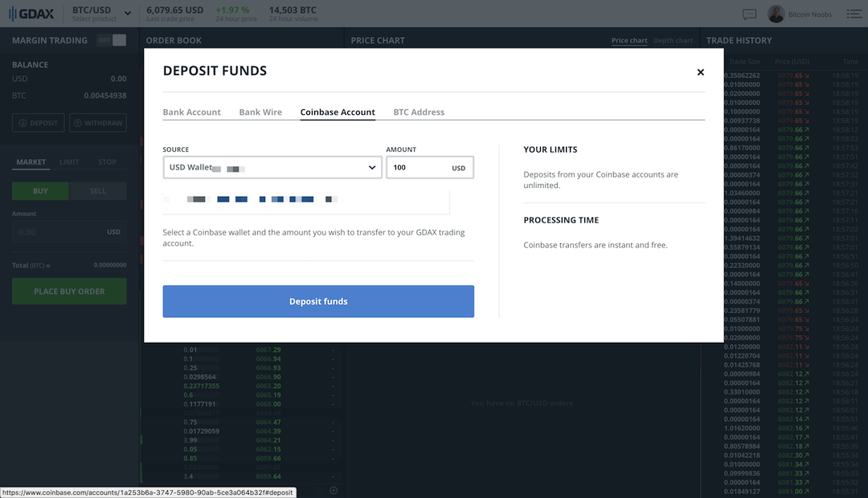The image size is (868, 498).
Task: Toggle the Margin Trading switch
Action: tap(113, 40)
